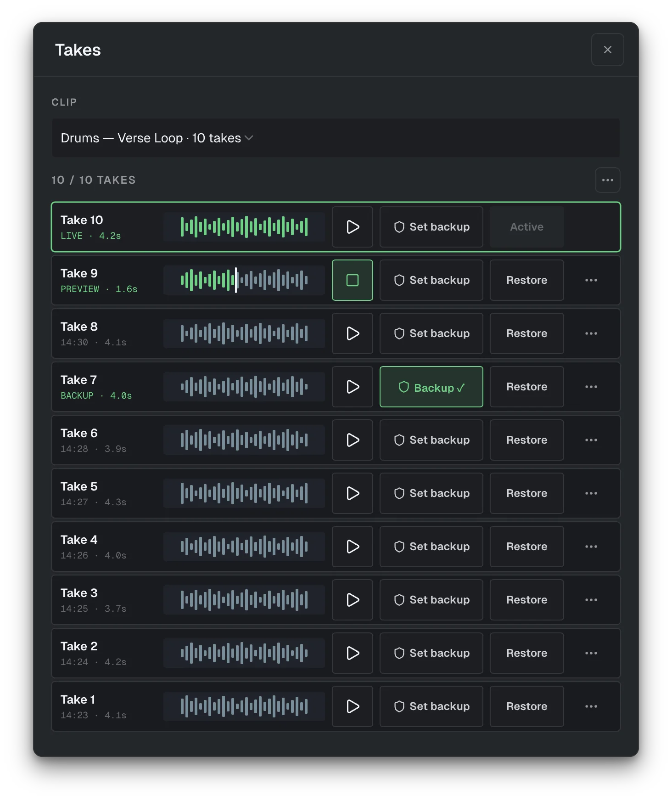Set Take 10 as backup
The height and width of the screenshot is (801, 672).
(x=431, y=227)
